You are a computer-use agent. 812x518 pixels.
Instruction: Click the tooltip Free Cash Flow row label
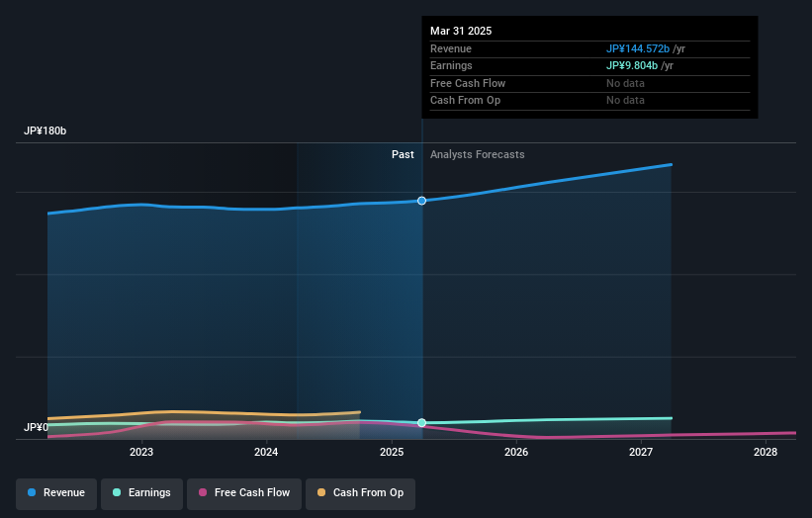pos(468,83)
